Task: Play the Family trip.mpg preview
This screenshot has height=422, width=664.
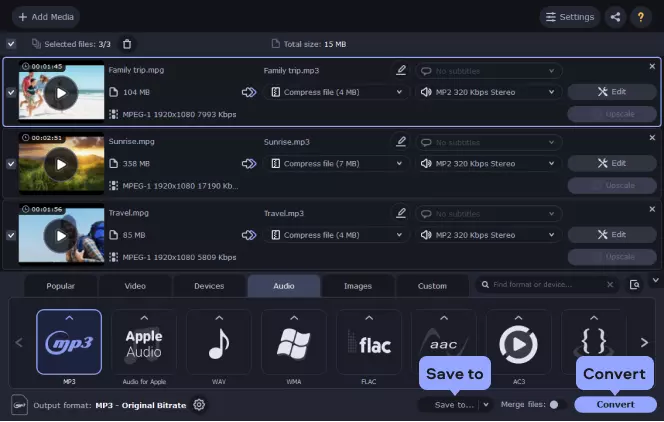Action: 61,93
